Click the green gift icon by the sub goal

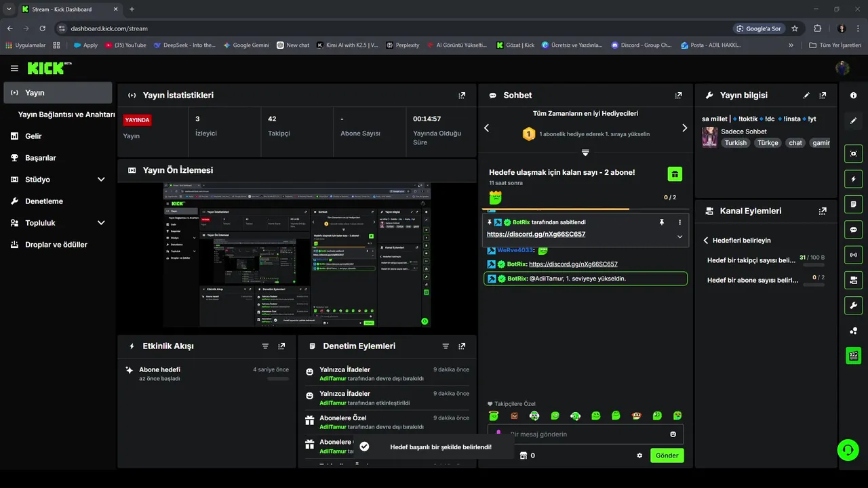click(674, 174)
